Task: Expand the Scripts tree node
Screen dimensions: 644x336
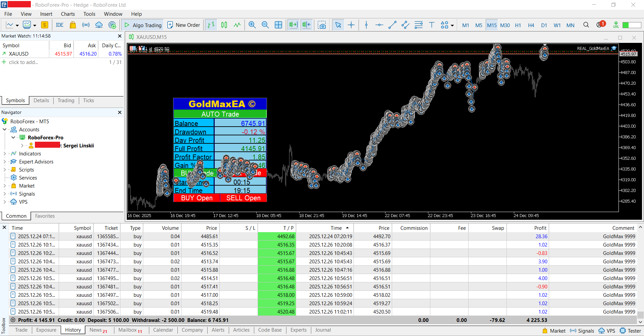Action: click(4, 170)
